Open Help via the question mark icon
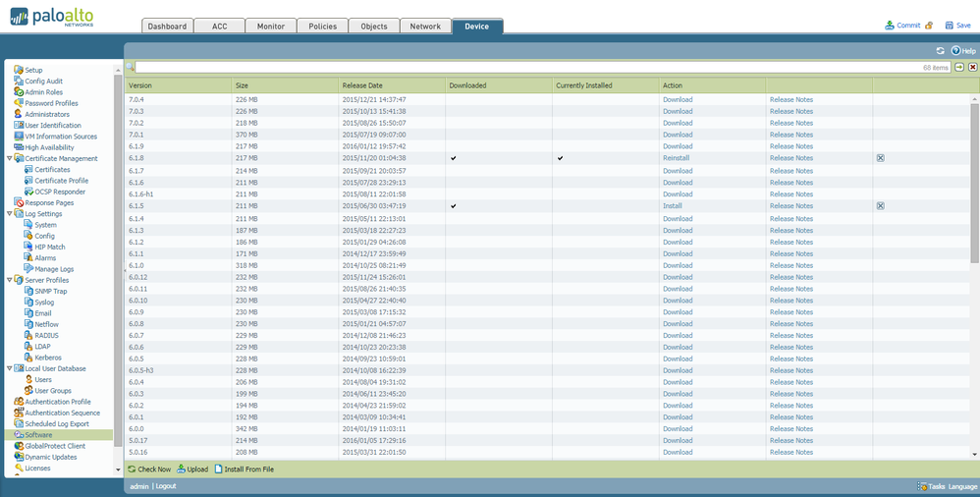 coord(955,50)
